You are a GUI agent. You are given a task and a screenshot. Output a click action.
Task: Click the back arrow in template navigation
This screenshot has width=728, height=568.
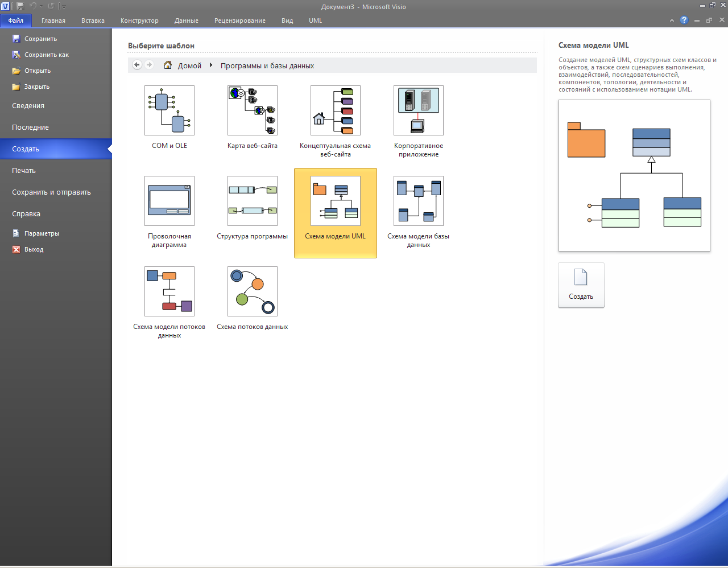137,65
